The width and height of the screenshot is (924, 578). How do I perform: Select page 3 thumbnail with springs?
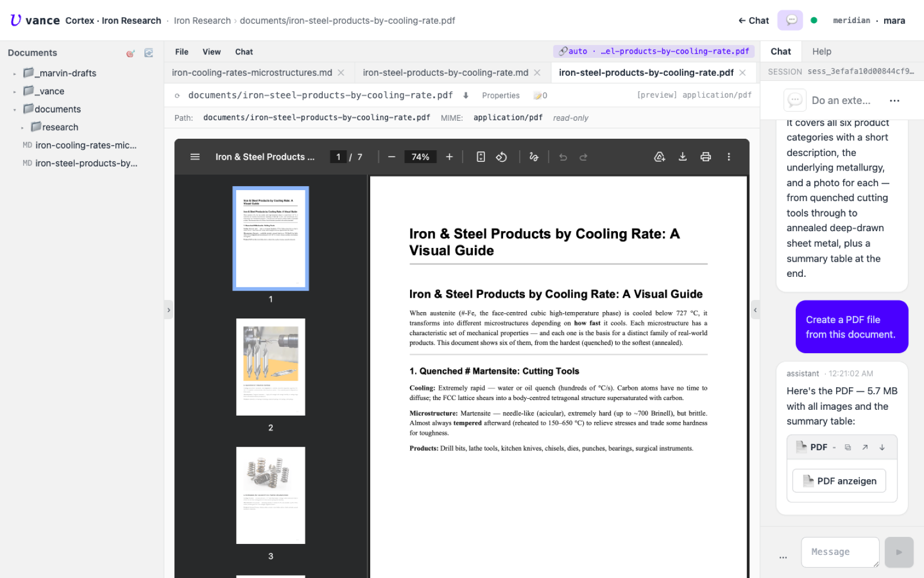point(270,495)
